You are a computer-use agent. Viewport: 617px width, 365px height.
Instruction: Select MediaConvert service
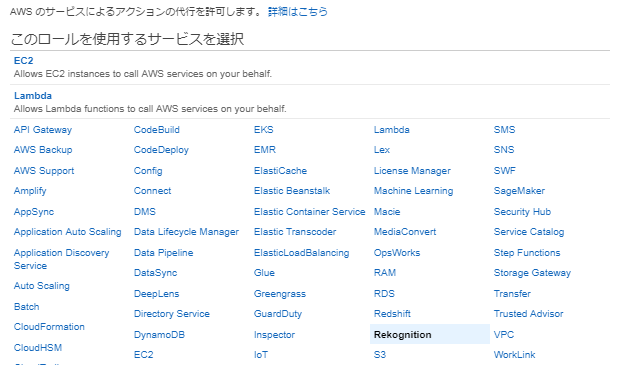pos(405,232)
